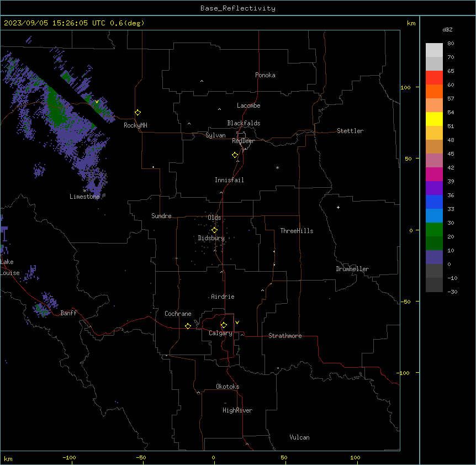
Task: Click the royal blue 36 dBZ swatch
Action: (434, 202)
